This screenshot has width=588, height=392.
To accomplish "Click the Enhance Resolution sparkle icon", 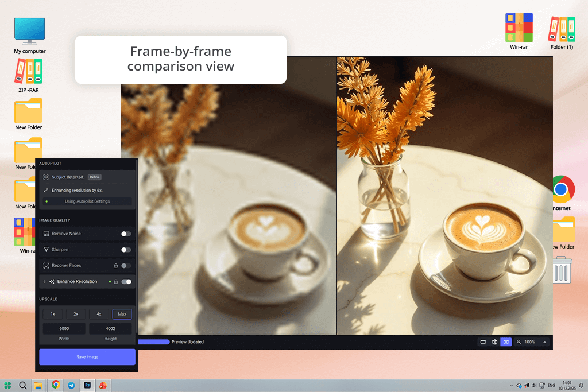I will click(x=52, y=281).
